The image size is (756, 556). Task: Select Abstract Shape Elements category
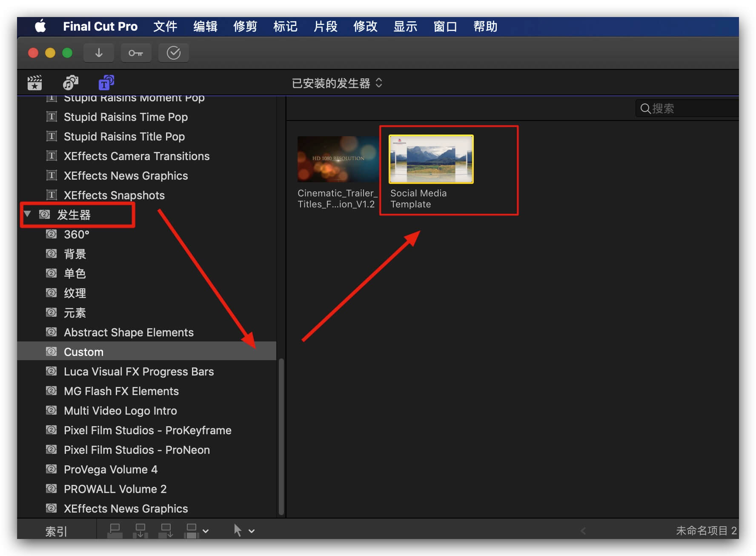147,332
